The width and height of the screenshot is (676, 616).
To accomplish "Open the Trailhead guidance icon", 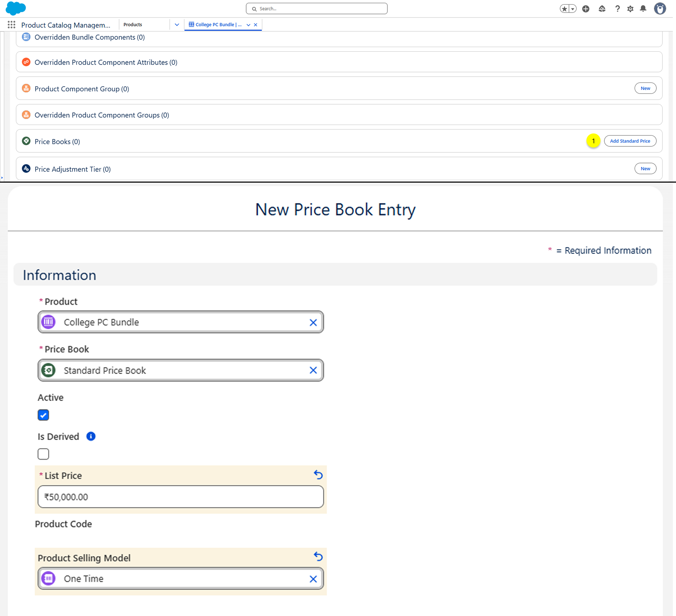I will [x=602, y=9].
